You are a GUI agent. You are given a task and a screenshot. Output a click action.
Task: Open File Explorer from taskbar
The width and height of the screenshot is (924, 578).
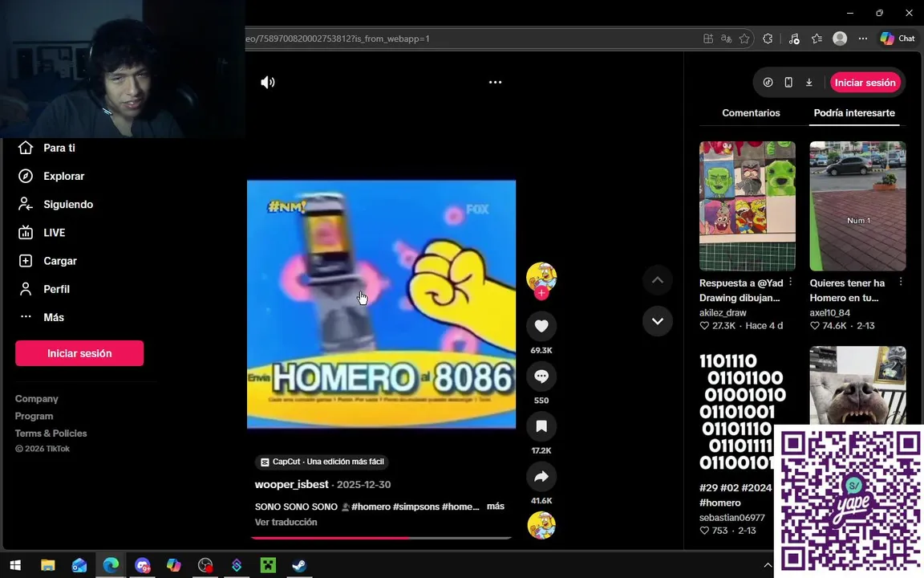pyautogui.click(x=48, y=566)
